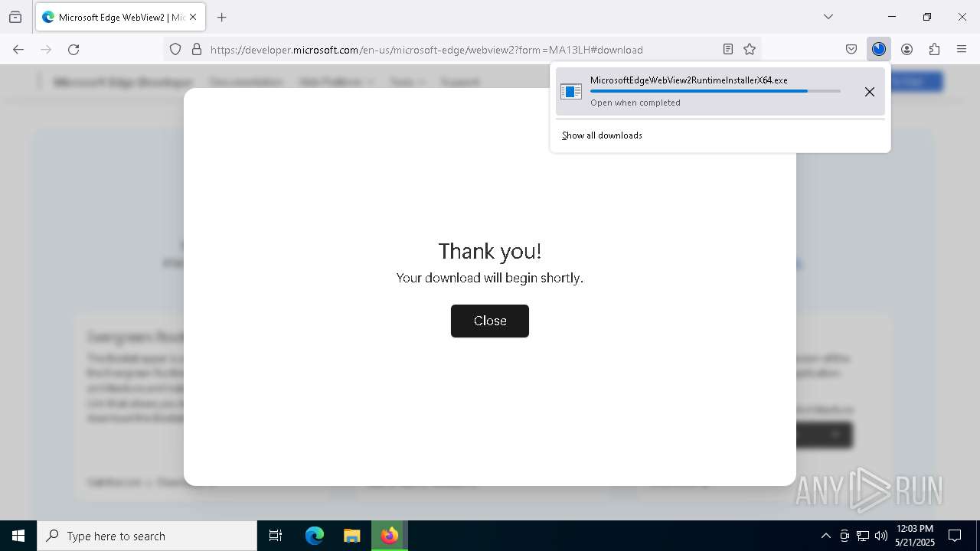
Task: Open the Windows Start menu
Action: tap(18, 536)
